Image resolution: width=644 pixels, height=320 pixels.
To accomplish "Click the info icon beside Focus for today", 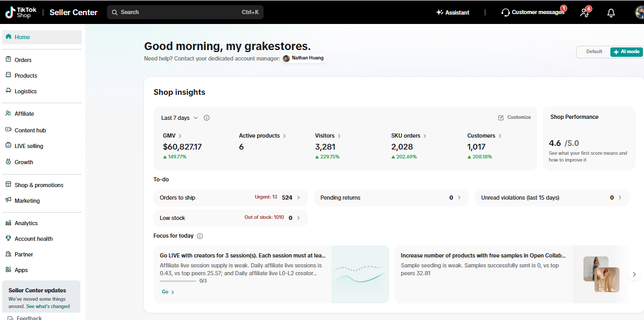I will click(200, 236).
